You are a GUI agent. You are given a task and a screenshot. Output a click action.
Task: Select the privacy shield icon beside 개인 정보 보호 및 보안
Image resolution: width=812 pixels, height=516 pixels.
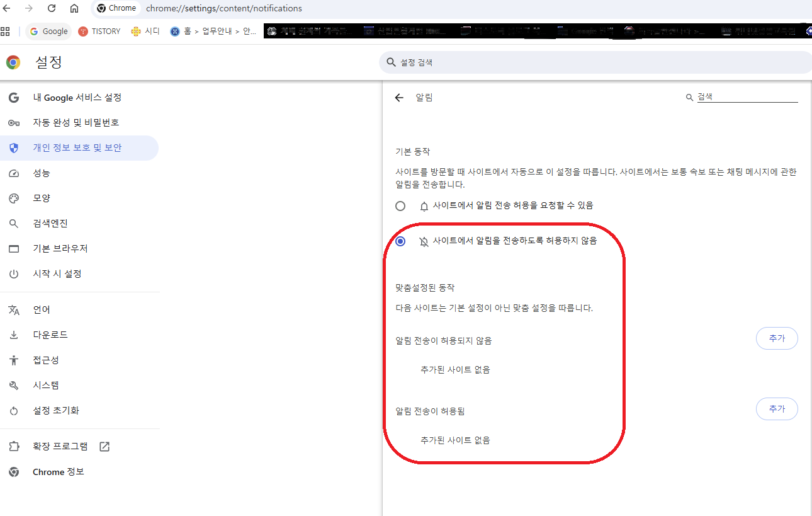14,147
